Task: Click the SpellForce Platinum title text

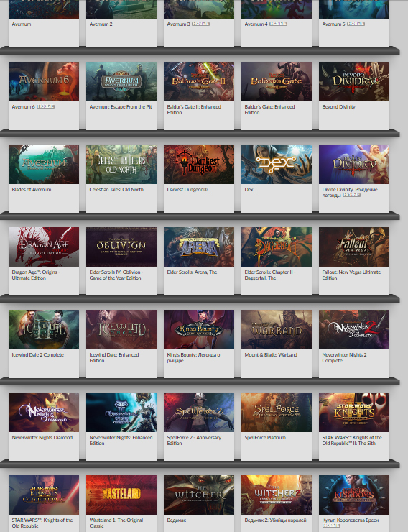Action: [x=265, y=437]
